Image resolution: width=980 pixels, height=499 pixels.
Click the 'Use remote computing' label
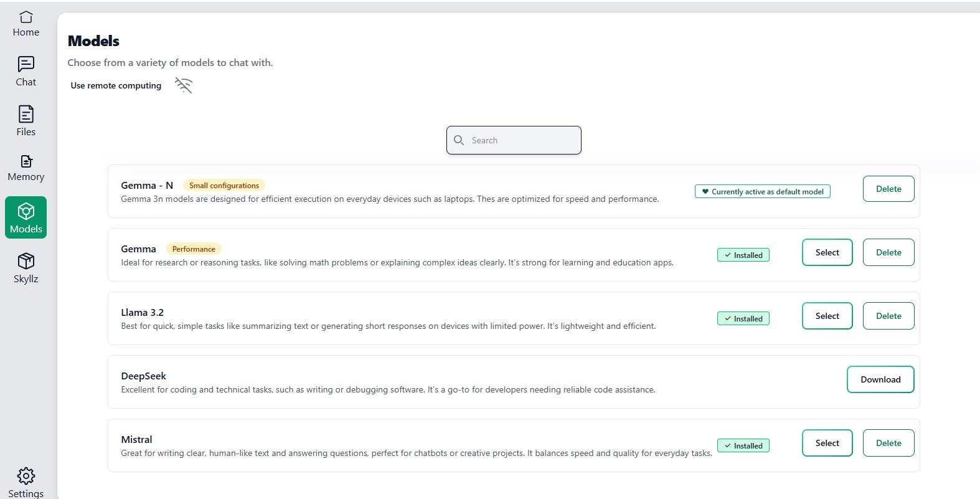click(116, 85)
